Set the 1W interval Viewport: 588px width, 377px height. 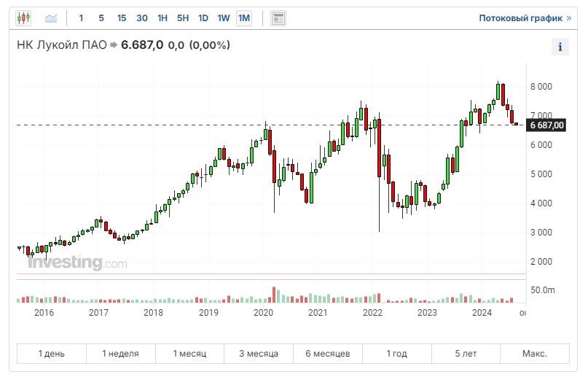(224, 18)
